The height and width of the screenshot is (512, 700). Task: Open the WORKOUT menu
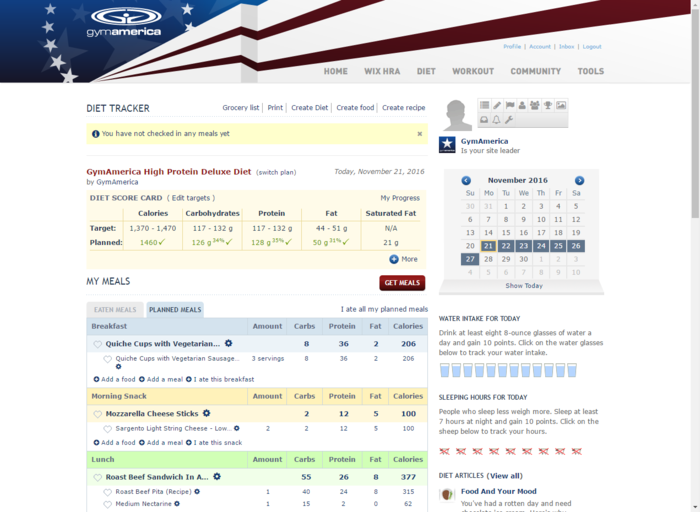point(473,71)
